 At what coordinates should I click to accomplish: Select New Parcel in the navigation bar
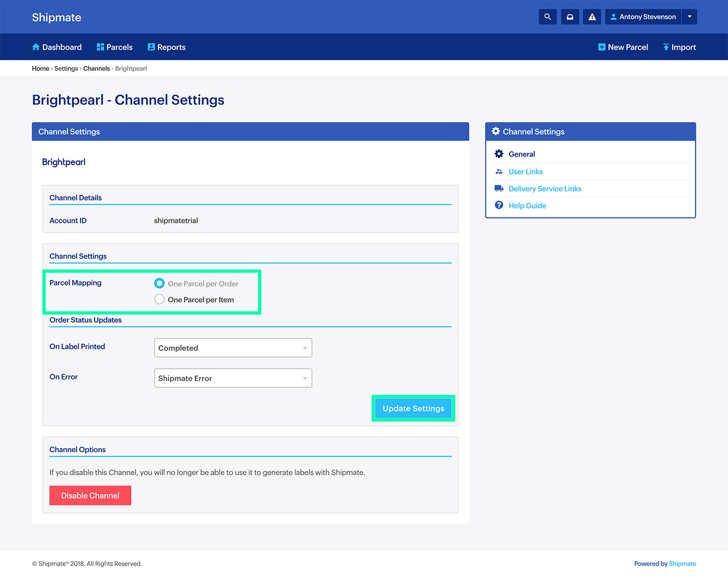click(x=623, y=47)
